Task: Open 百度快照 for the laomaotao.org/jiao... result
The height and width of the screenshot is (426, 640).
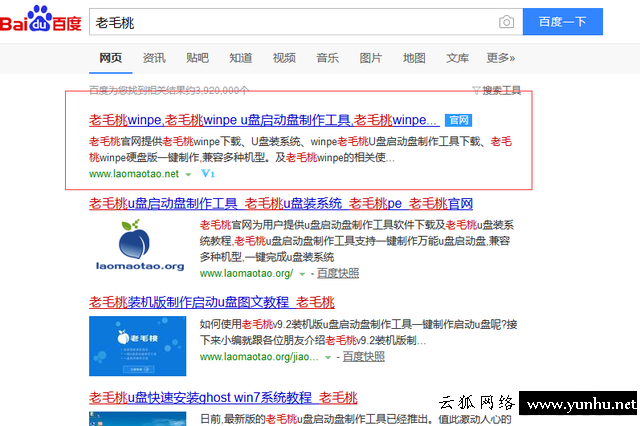Action: click(364, 357)
